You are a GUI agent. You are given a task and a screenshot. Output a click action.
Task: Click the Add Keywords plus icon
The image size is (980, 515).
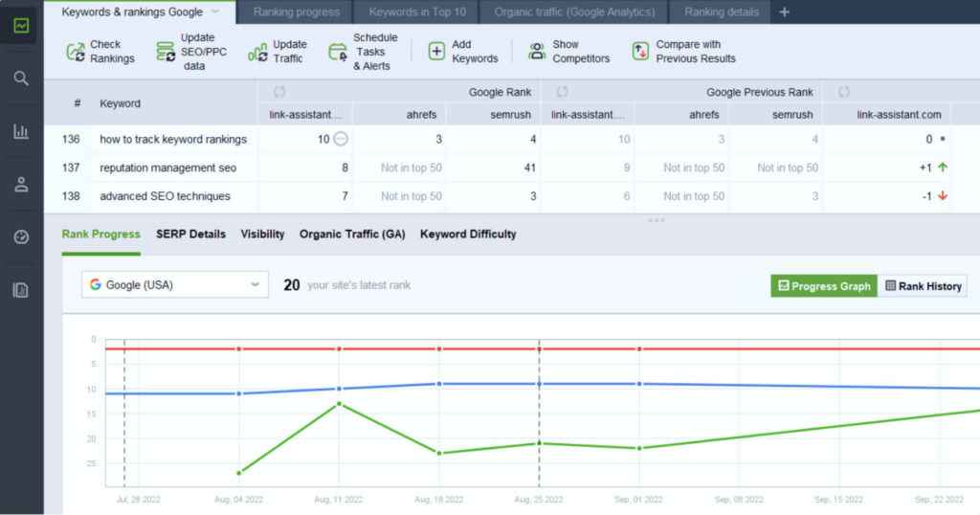pos(436,52)
